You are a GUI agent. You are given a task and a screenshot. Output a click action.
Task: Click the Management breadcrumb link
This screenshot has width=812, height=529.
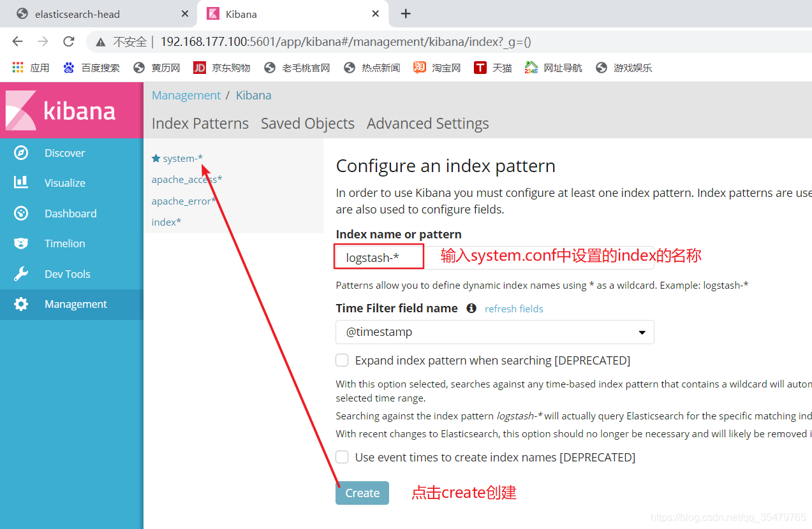coord(186,95)
